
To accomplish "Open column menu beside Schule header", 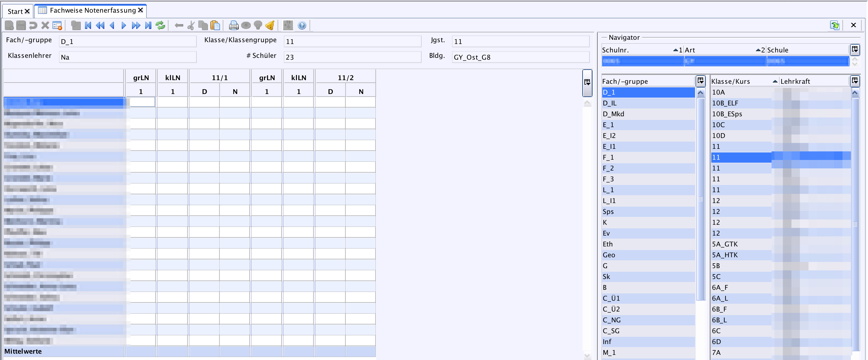I will coord(855,50).
